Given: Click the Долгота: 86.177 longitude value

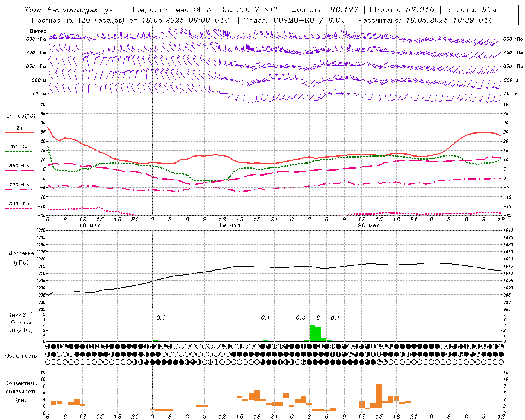Looking at the screenshot, I should 325,10.
